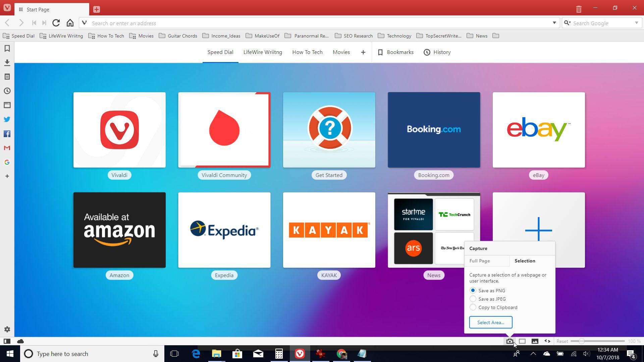Click the rewind navigation button
Image resolution: width=644 pixels, height=362 pixels.
[x=34, y=23]
